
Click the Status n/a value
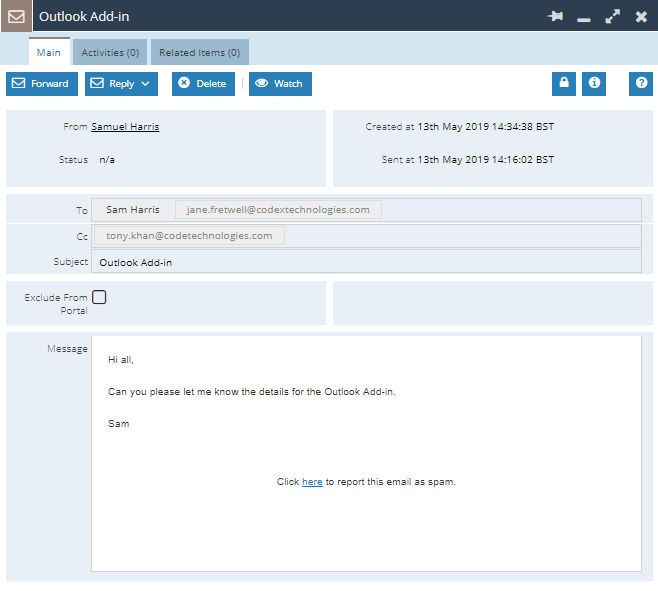click(x=107, y=160)
